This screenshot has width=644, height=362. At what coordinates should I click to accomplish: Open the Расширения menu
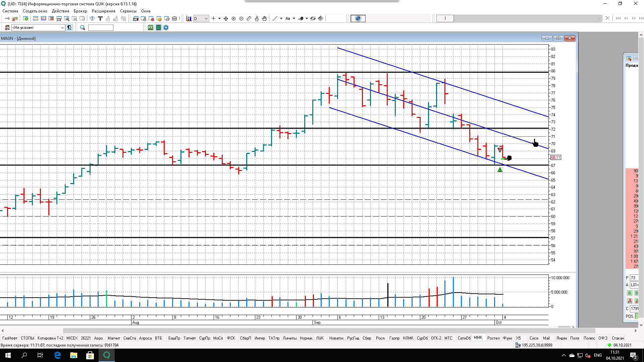(x=103, y=11)
